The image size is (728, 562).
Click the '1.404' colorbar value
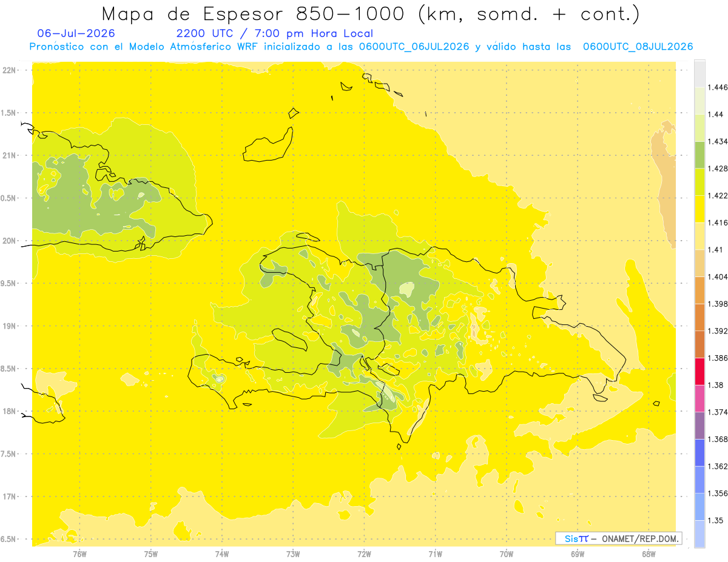click(x=718, y=277)
